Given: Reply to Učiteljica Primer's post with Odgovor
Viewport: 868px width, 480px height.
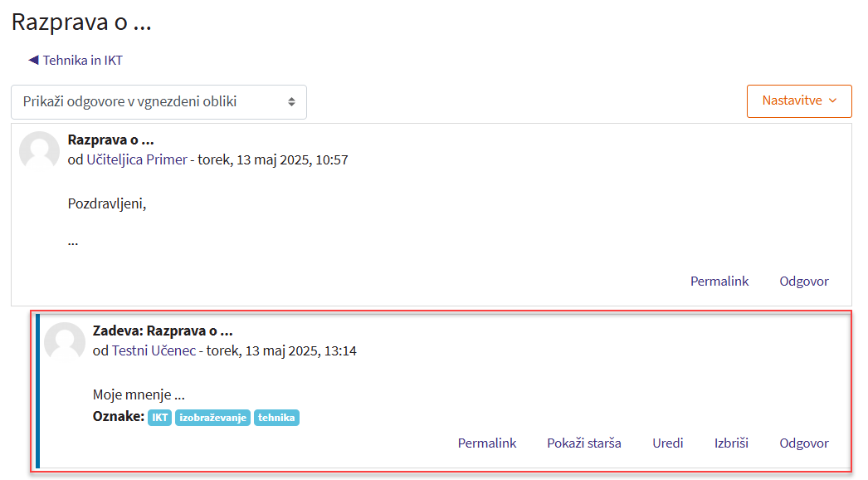Looking at the screenshot, I should 803,282.
